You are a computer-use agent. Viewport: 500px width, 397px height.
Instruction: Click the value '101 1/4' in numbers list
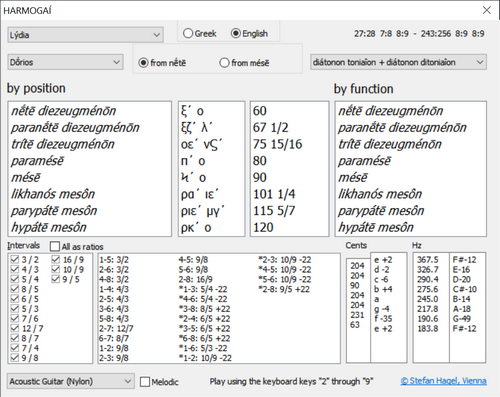[274, 194]
